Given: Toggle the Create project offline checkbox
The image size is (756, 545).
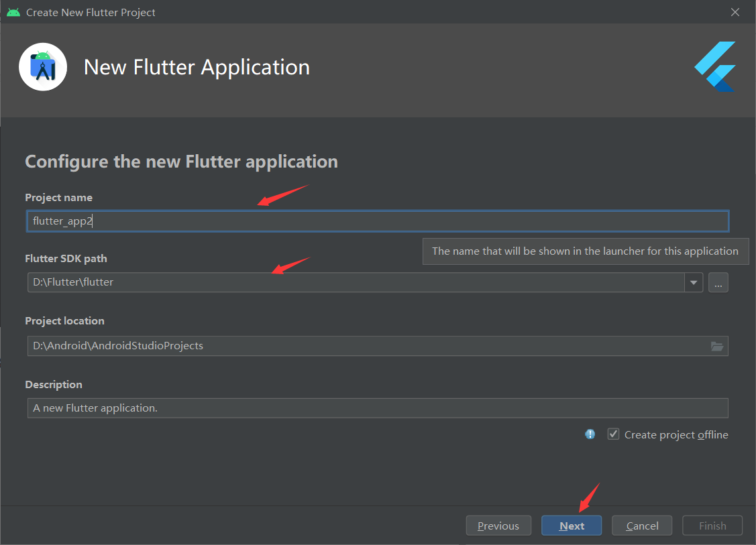Looking at the screenshot, I should [613, 434].
